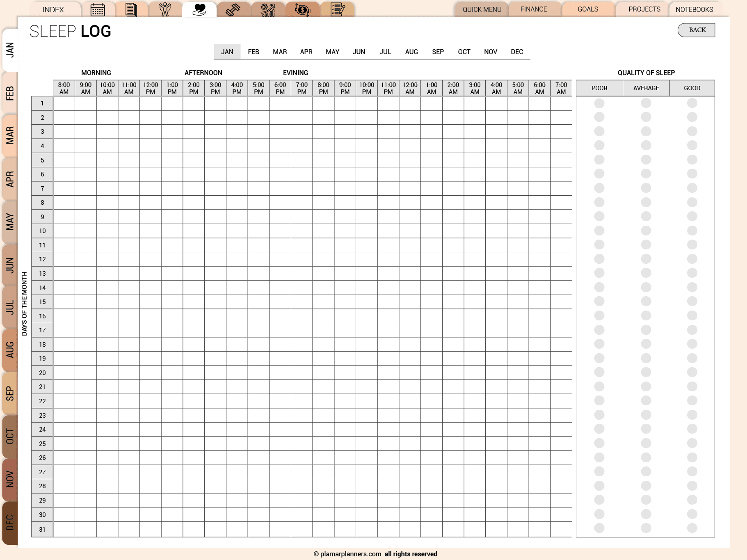Select DEC in the horizontal month bar

[517, 52]
